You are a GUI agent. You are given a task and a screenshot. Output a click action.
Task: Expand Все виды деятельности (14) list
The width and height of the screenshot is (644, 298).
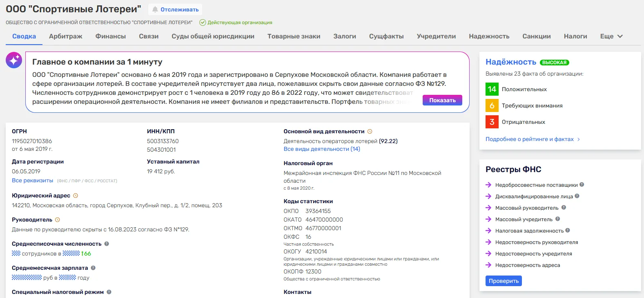tap(322, 149)
